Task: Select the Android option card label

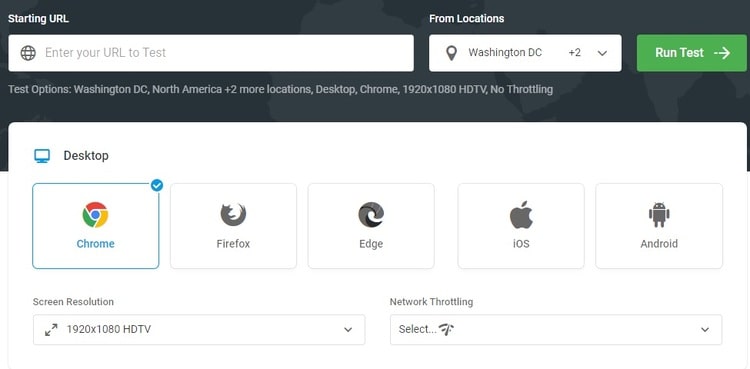Action: [659, 244]
